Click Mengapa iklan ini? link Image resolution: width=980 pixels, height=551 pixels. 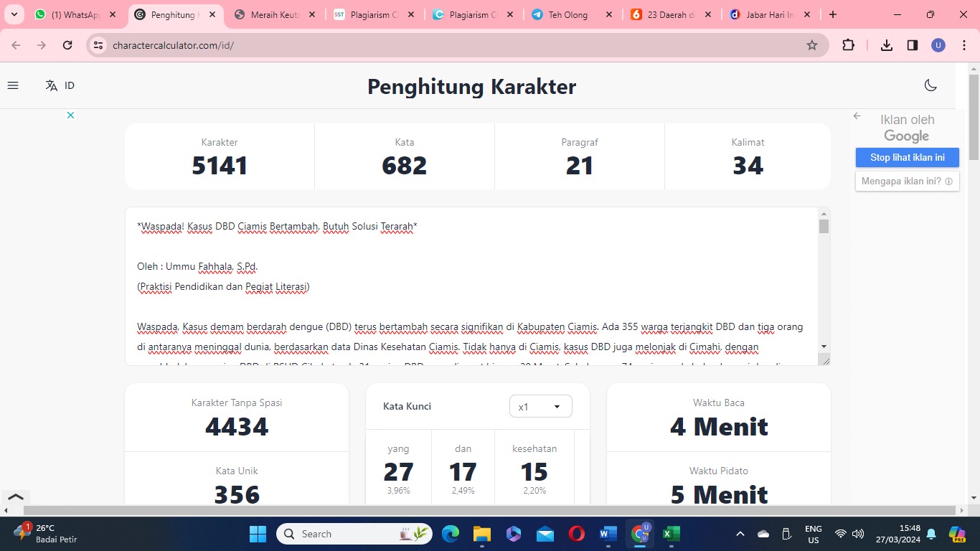tap(907, 182)
